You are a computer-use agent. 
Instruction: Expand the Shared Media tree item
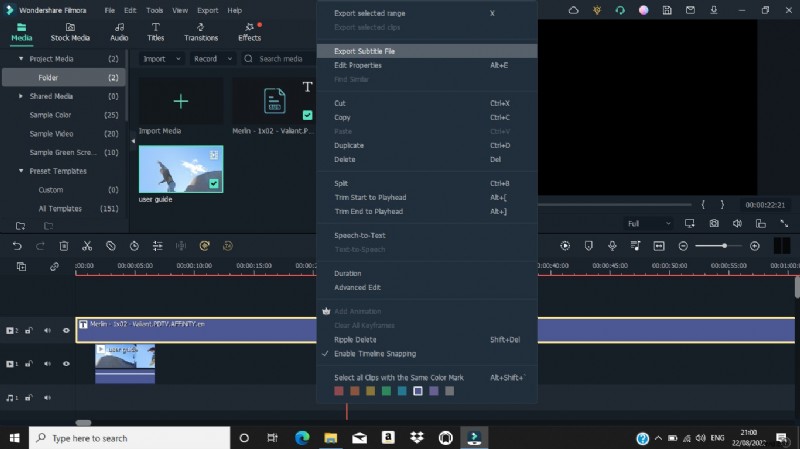(21, 96)
